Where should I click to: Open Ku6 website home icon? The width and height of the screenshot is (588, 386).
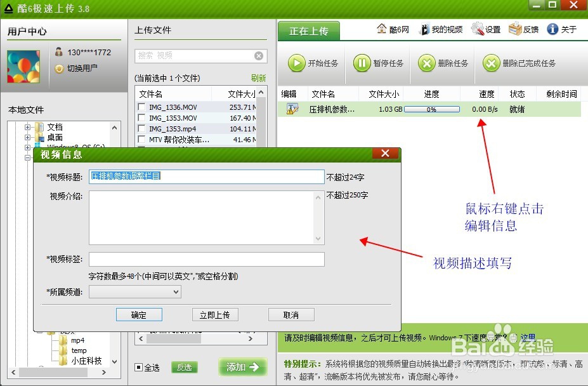381,29
